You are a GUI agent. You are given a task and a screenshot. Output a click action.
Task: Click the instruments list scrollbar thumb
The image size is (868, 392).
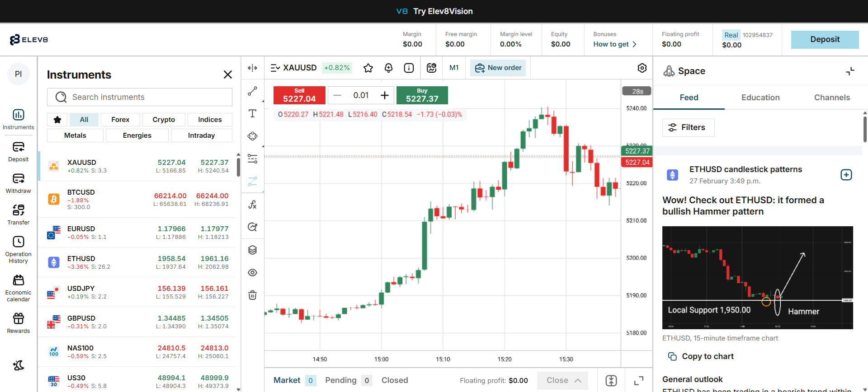(x=238, y=167)
